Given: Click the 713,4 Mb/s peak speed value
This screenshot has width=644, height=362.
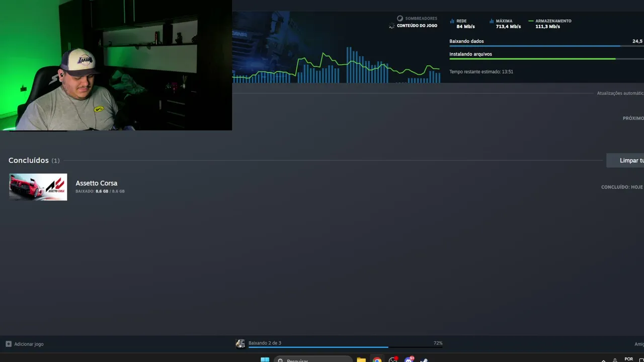Looking at the screenshot, I should (x=508, y=27).
